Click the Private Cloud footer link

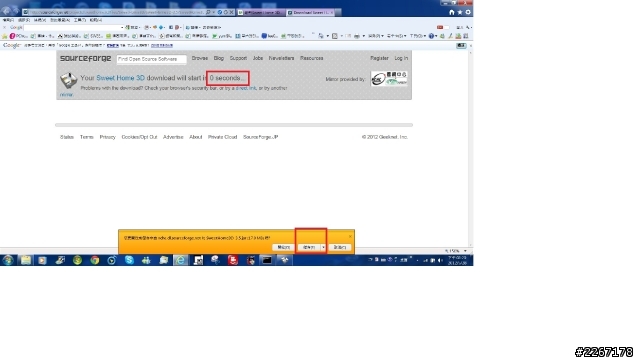coord(222,137)
